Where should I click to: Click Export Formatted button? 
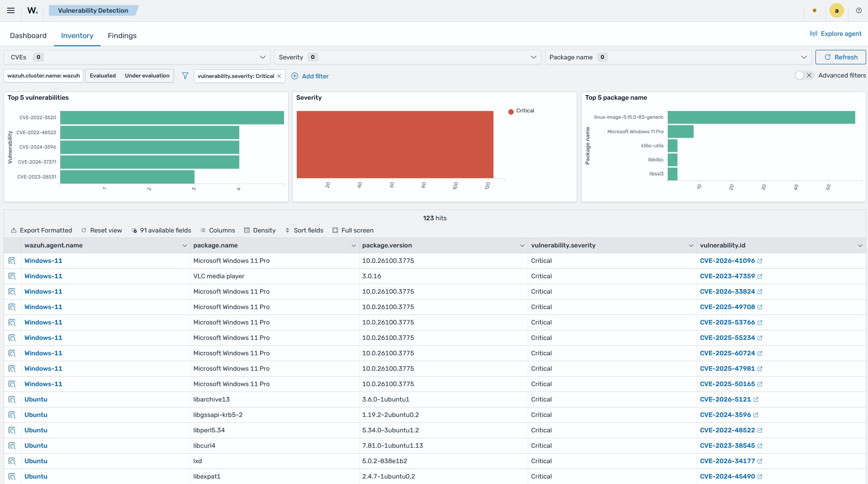41,230
